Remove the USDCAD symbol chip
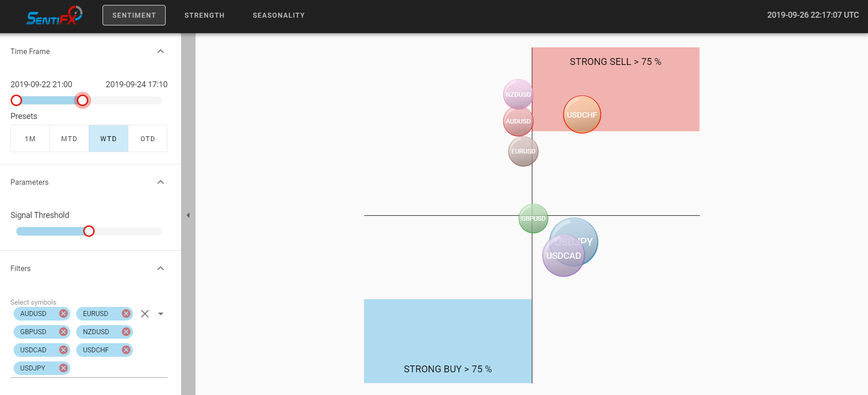The image size is (868, 395). [64, 350]
